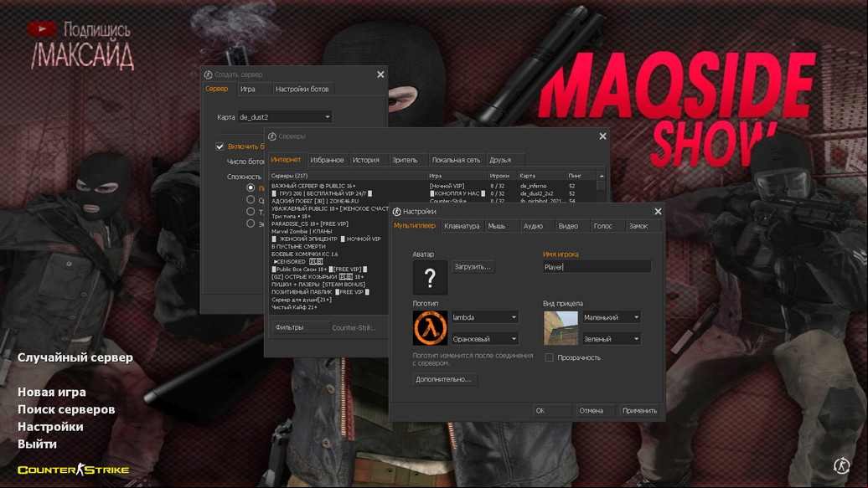Open the lambda logo dropdown

click(485, 317)
